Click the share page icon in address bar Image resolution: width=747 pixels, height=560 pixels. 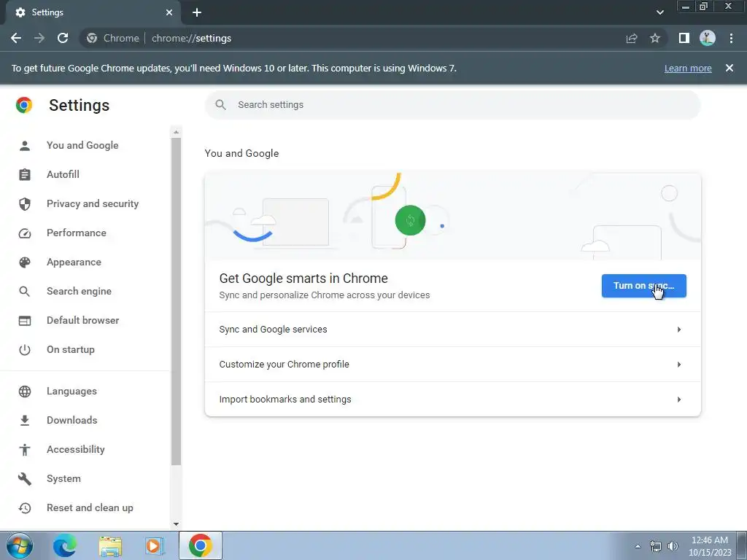[x=632, y=38]
